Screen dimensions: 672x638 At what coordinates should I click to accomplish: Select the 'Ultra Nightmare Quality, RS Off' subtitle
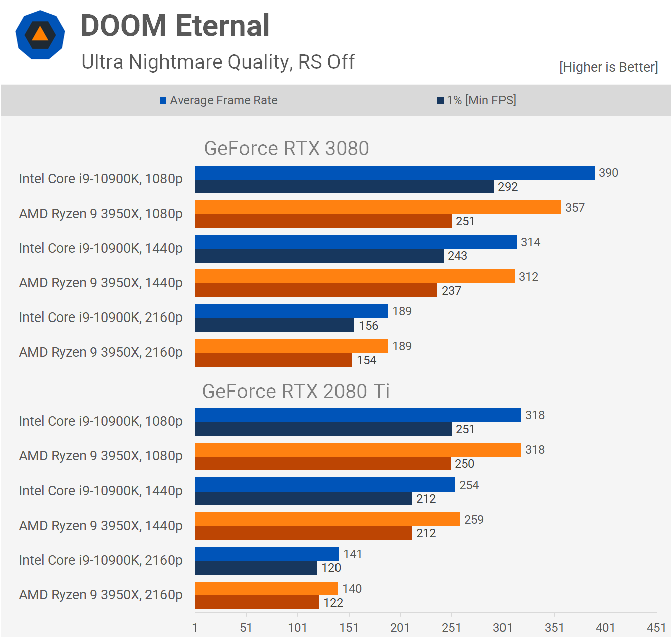click(x=218, y=62)
